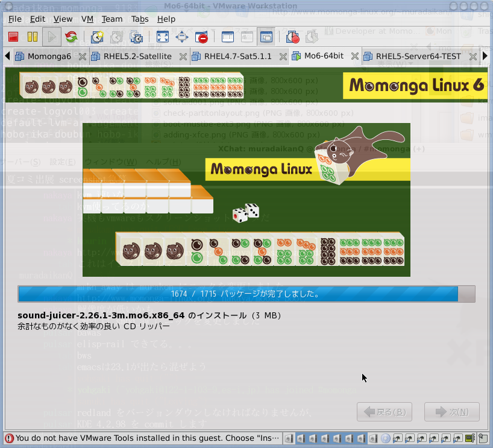Click the CD/DVD drive status bar icon

click(x=386, y=438)
